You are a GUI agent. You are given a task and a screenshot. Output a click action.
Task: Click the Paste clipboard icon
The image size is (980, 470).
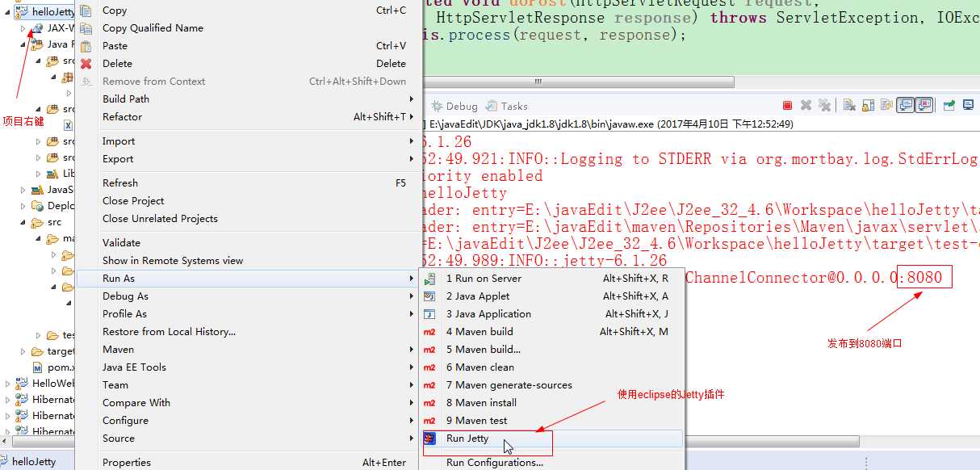[86, 46]
